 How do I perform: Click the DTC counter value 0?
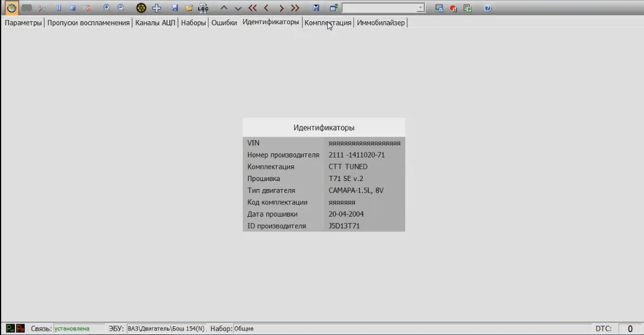pos(630,329)
